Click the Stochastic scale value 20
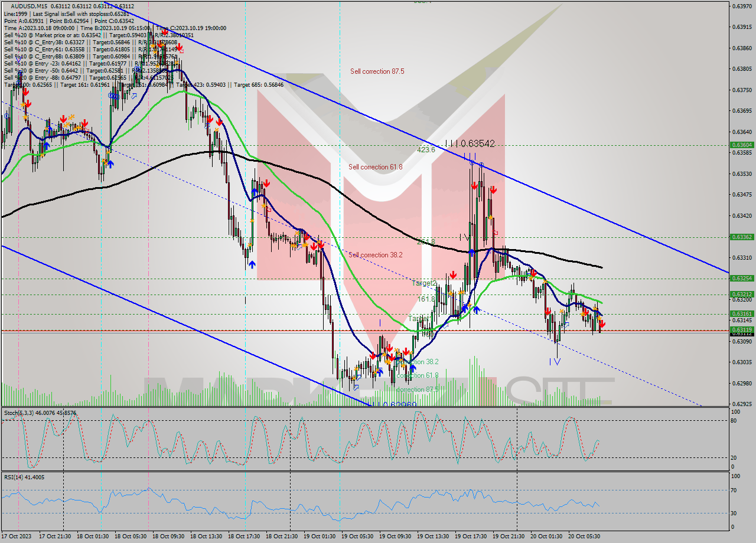The width and height of the screenshot is (756, 543). click(x=735, y=457)
